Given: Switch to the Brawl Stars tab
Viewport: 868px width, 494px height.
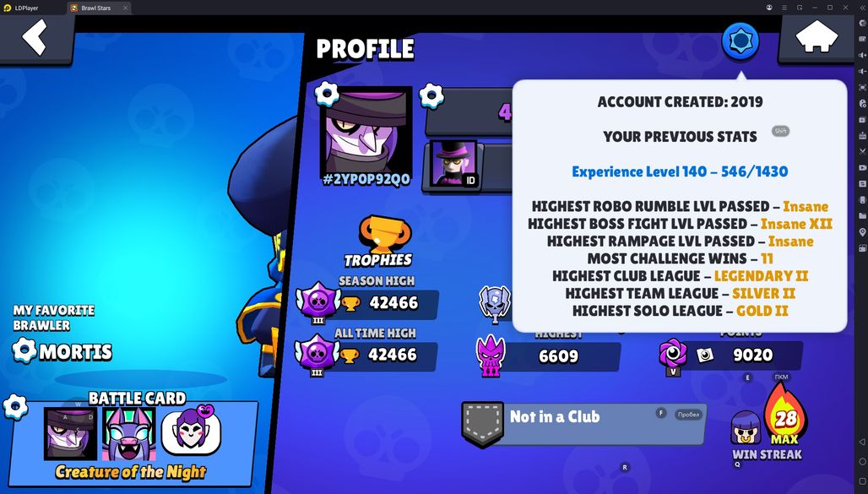Looking at the screenshot, I should 95,8.
